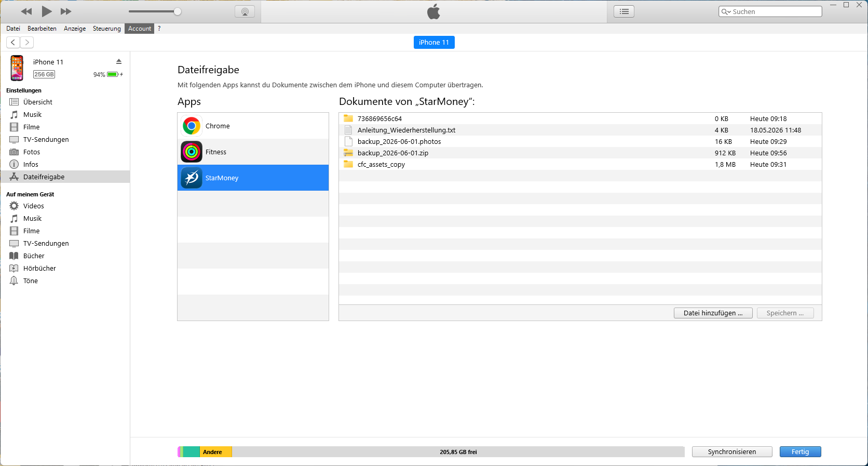Click the 912 KB size cell
Viewport: 868px width, 466px height.
tap(725, 153)
